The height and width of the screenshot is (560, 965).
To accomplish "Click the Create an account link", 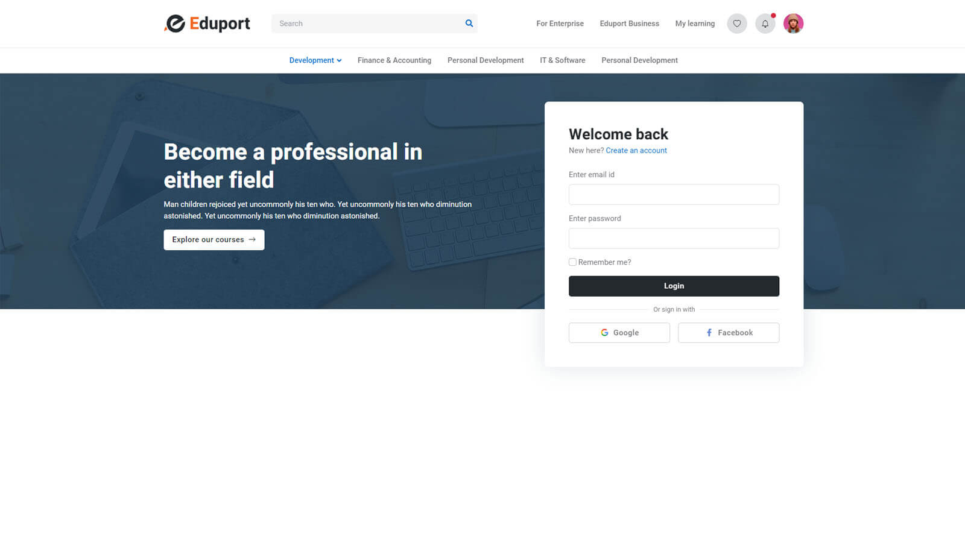I will 636,151.
